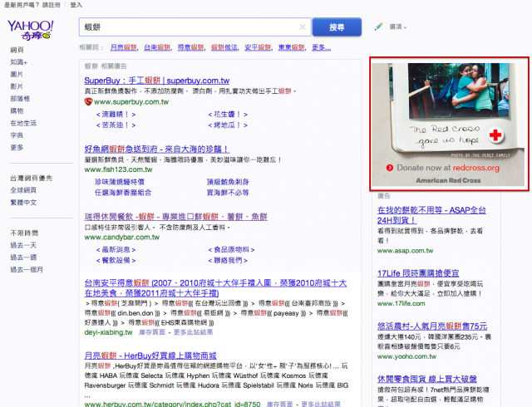
Task: Open the SuperBuy 手工蝦餅 ad title
Action: coord(157,81)
